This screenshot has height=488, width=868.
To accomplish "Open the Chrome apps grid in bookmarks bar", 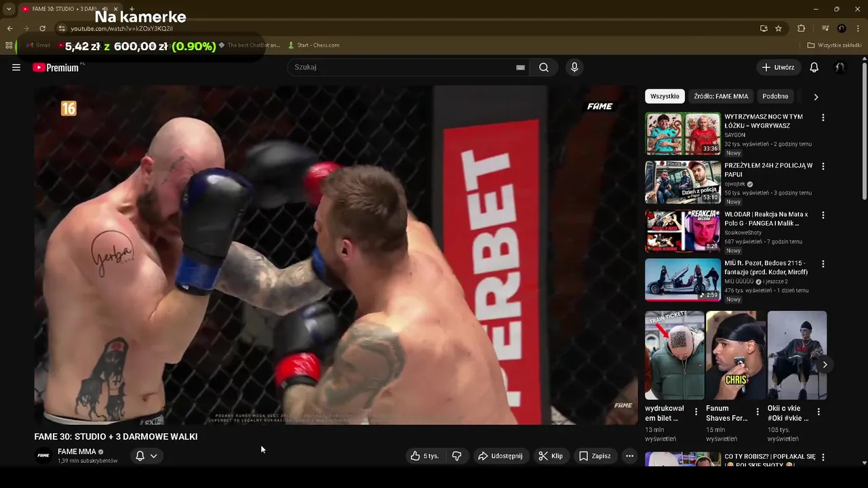I will pos(9,45).
